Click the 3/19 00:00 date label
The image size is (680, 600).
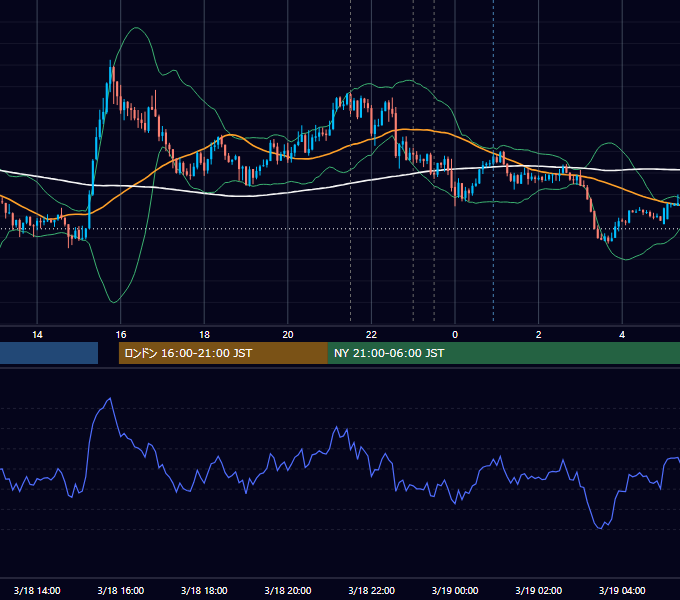(455, 590)
